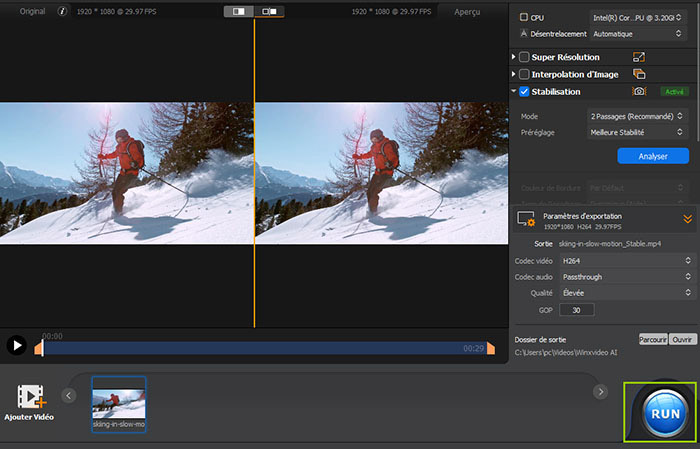Play the video preview
The image size is (700, 449).
pyautogui.click(x=17, y=345)
